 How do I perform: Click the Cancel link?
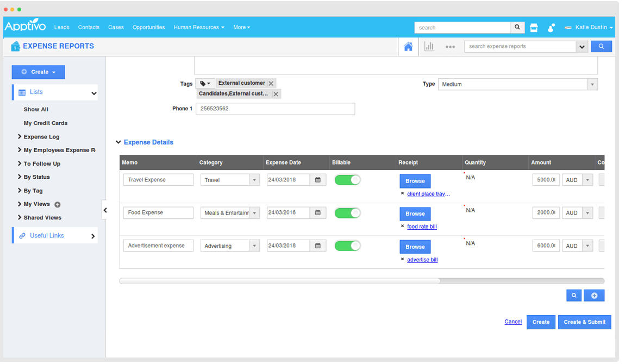pos(513,322)
